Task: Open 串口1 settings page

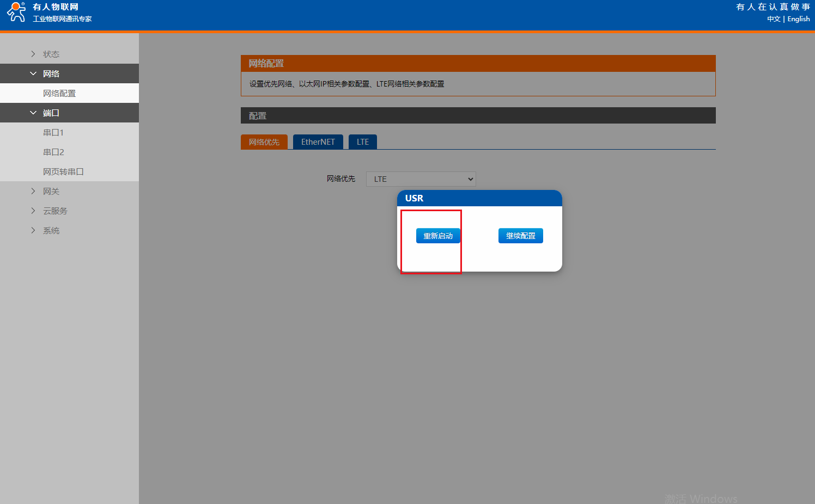Action: click(x=53, y=132)
